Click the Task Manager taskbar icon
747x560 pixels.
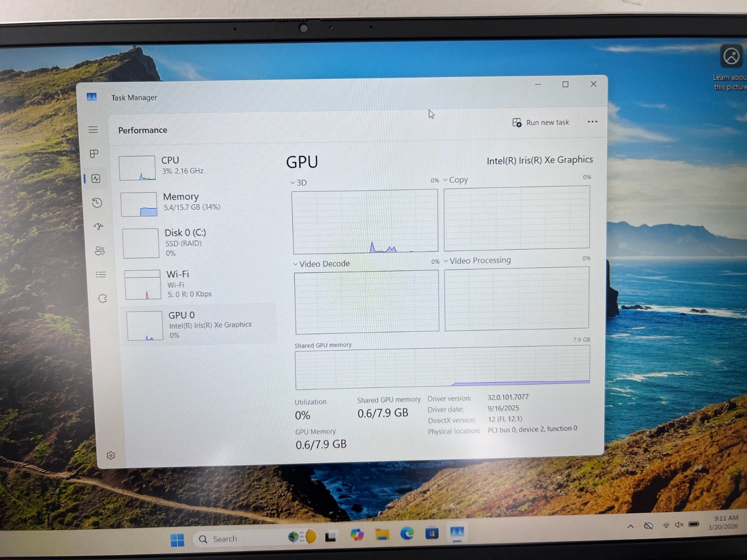[x=457, y=532]
